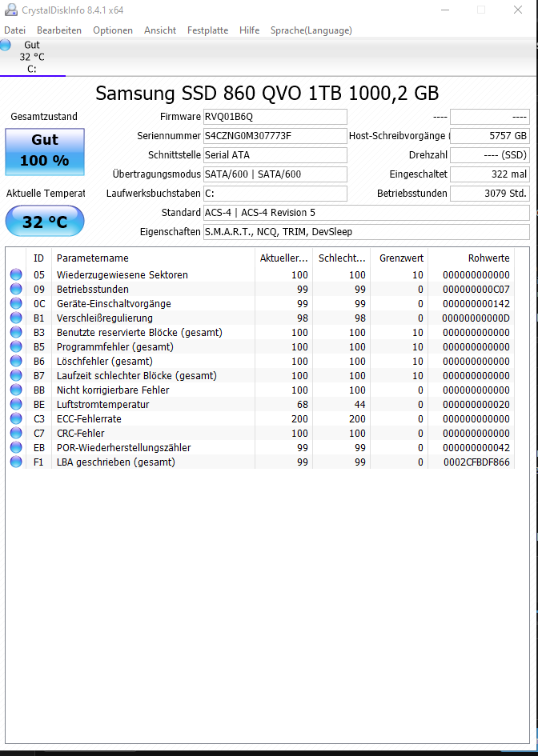Click the status orb for POR-Wiederherstellungszähler
This screenshot has width=538, height=756.
pos(16,447)
